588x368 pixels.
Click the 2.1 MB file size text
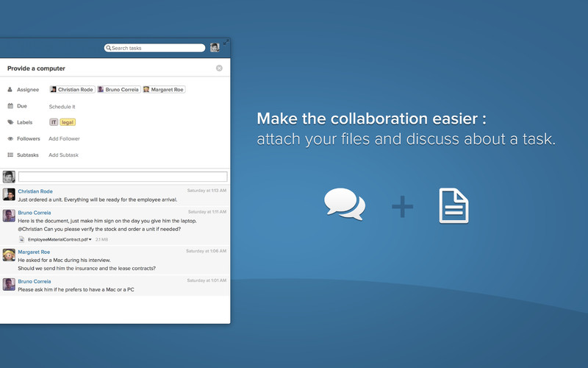(101, 239)
